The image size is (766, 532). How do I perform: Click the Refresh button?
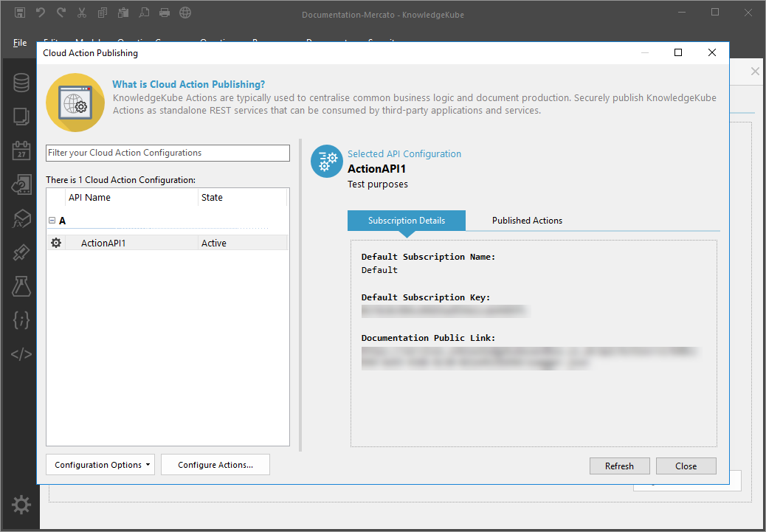pos(619,466)
